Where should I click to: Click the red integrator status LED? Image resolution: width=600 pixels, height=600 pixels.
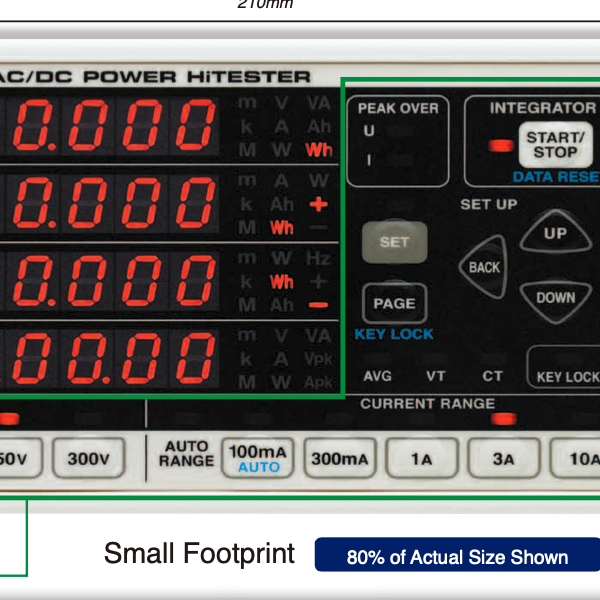coord(501,146)
